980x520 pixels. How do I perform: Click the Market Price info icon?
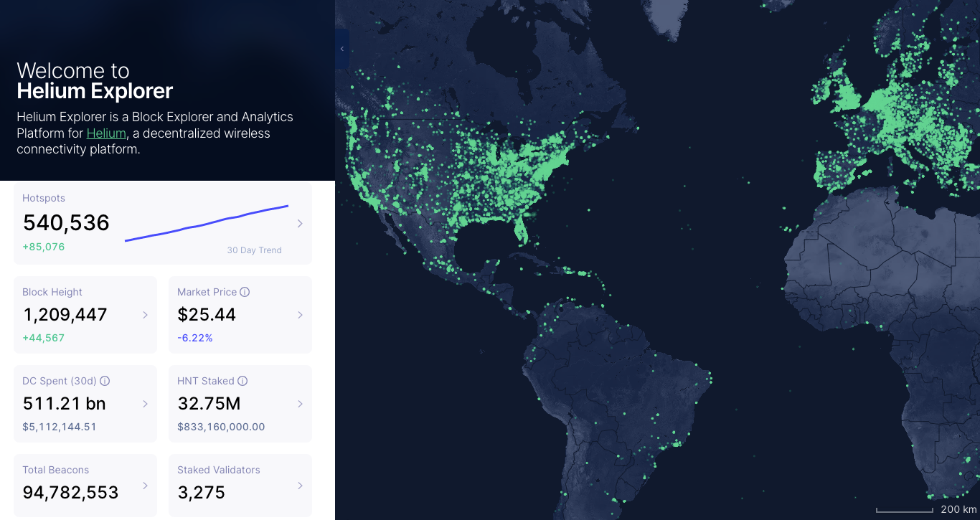245,292
